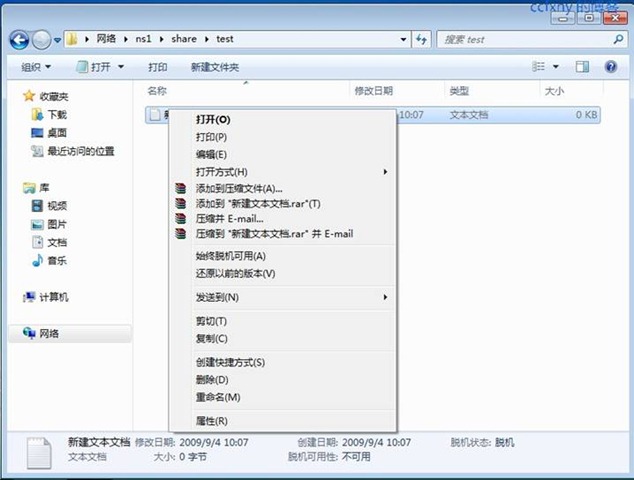
Task: Click the 0 KB size cell
Action: [x=586, y=115]
